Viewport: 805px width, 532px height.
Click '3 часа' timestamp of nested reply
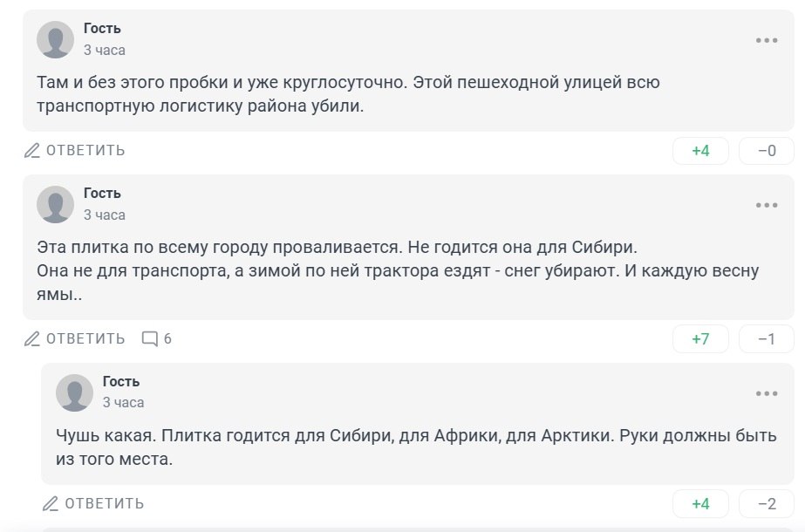tap(124, 403)
